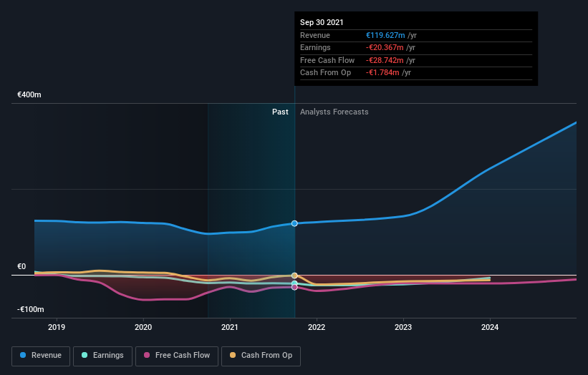Image resolution: width=588 pixels, height=375 pixels.
Task: Click the teal Earnings data point marker
Action: point(294,283)
